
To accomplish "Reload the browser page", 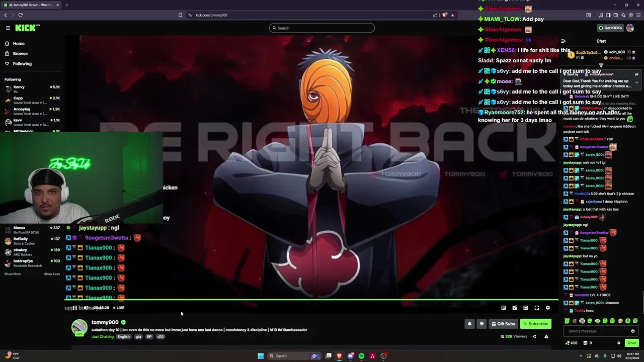I will click(21, 15).
